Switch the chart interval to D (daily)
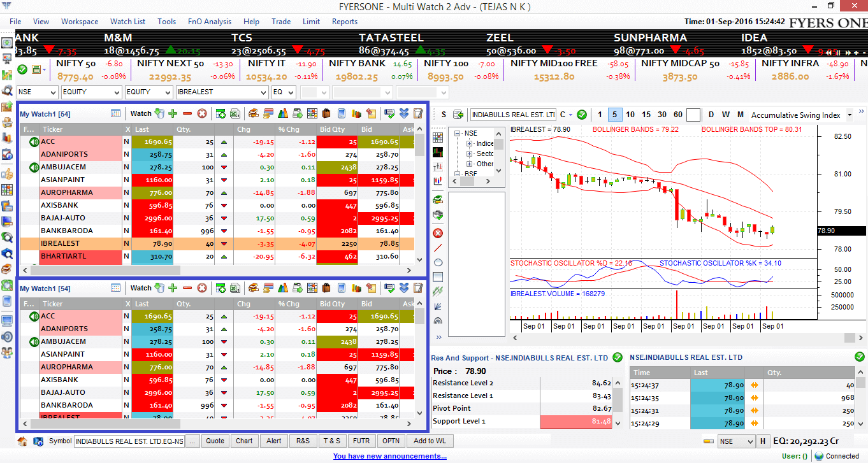 (711, 115)
